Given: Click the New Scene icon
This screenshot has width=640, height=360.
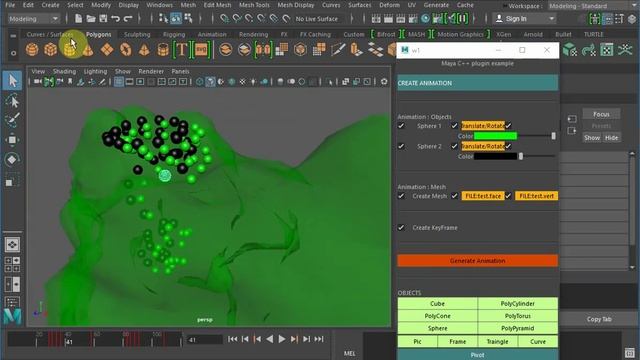Looking at the screenshot, I should (78, 19).
